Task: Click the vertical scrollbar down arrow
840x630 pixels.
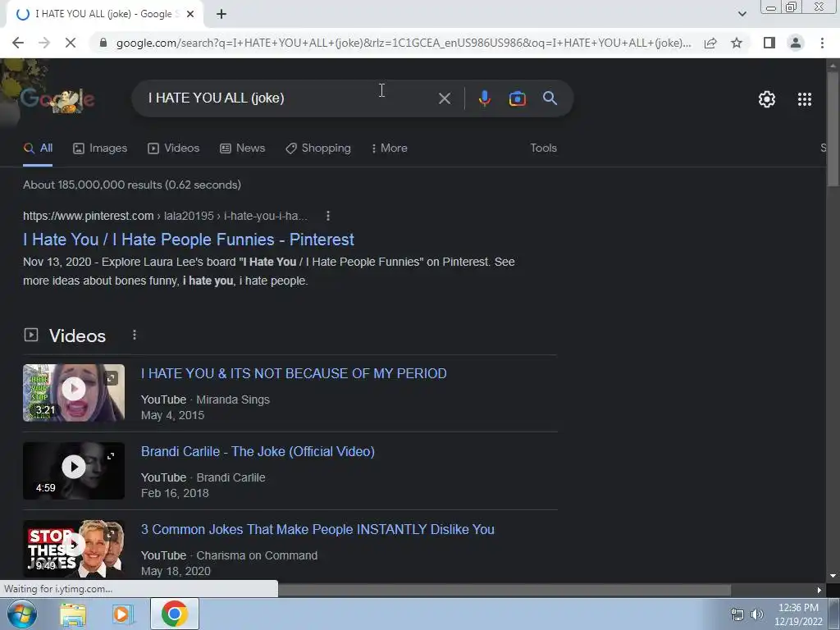Action: 833,577
